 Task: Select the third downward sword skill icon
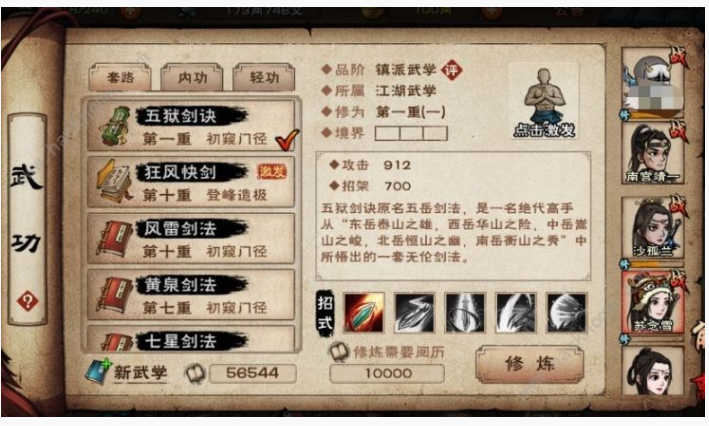[x=465, y=312]
